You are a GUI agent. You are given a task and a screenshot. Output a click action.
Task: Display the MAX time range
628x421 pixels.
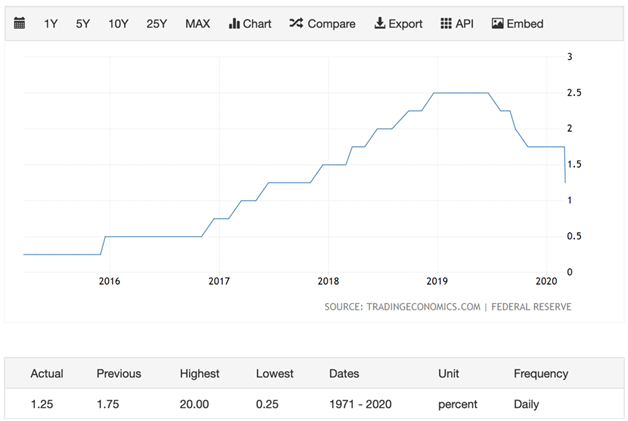coord(198,23)
